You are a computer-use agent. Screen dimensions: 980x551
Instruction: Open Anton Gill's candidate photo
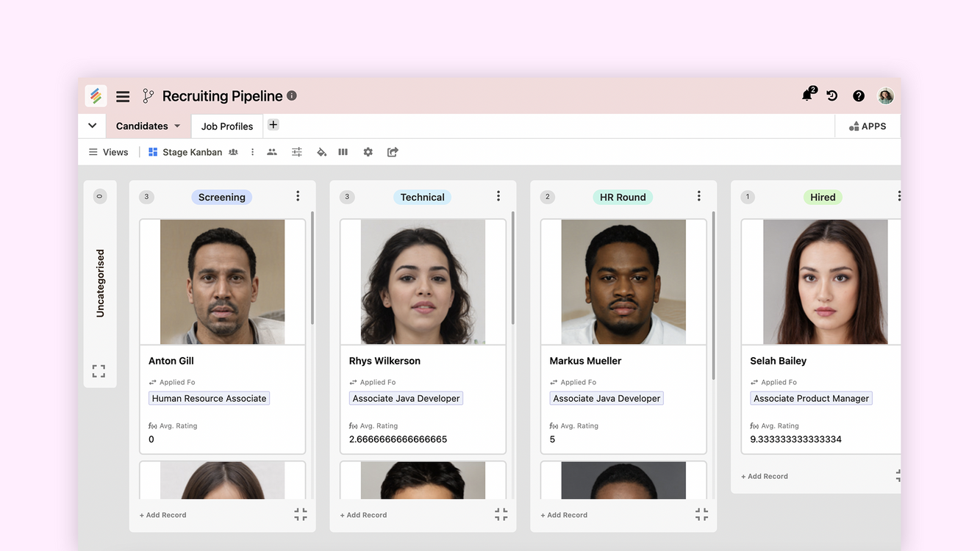(222, 282)
